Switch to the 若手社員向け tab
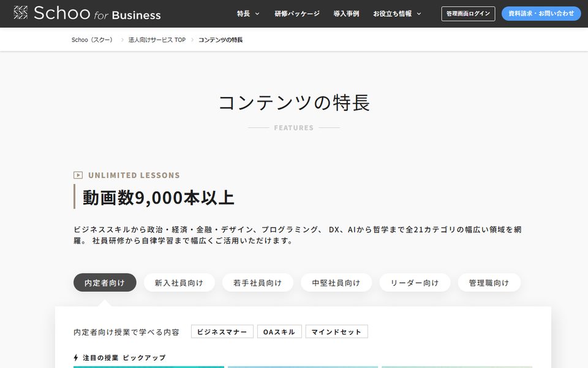 pyautogui.click(x=258, y=282)
